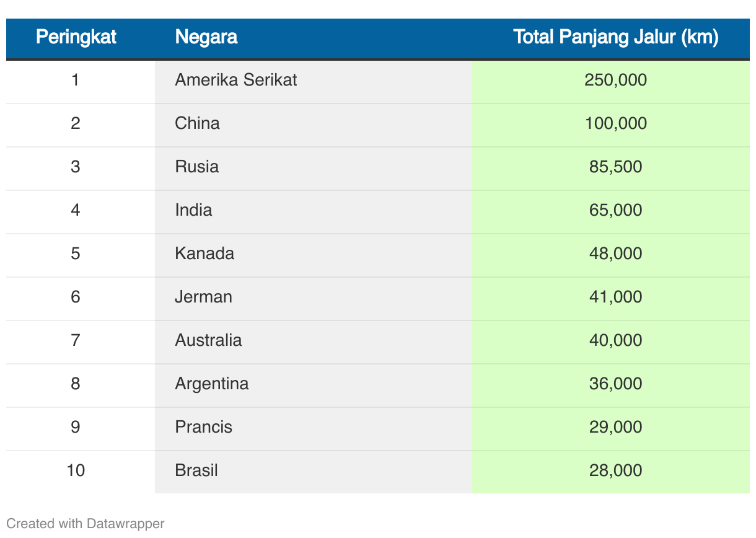The width and height of the screenshot is (756, 538).
Task: Select the Kanada country cell
Action: click(204, 254)
